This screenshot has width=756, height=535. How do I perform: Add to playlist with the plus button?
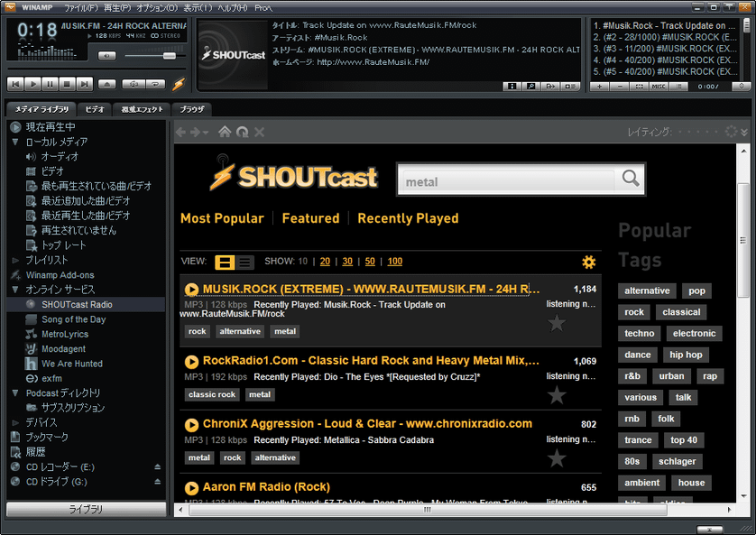(599, 87)
